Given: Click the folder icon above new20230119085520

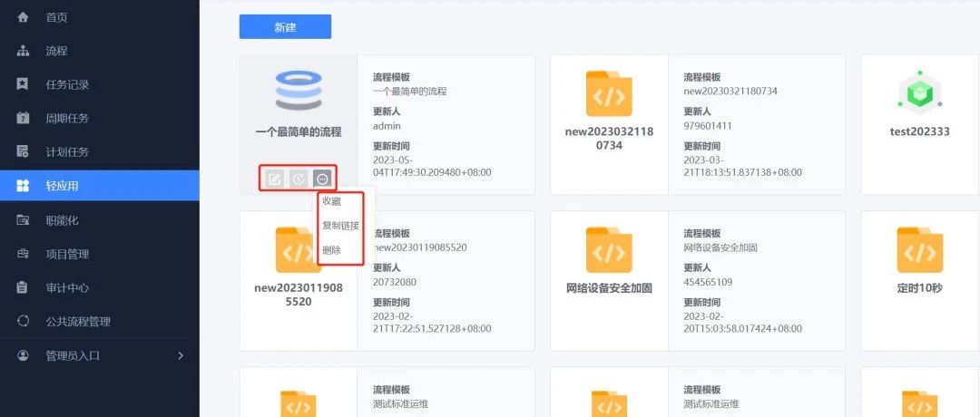Looking at the screenshot, I should (299, 249).
